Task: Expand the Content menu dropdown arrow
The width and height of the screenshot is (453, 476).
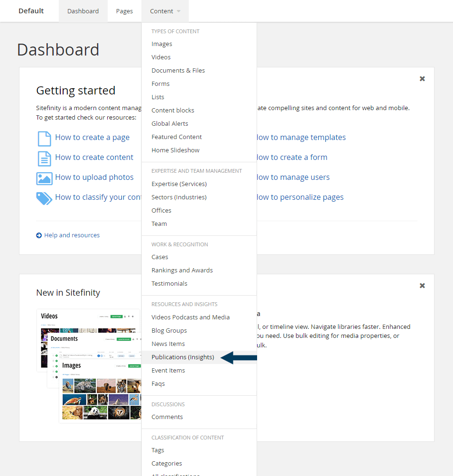Action: 179,11
